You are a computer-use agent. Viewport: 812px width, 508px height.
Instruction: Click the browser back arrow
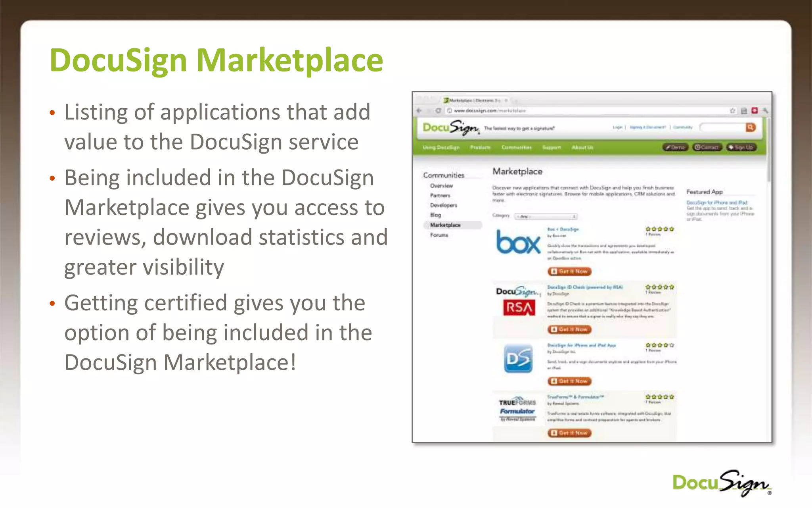pyautogui.click(x=419, y=111)
